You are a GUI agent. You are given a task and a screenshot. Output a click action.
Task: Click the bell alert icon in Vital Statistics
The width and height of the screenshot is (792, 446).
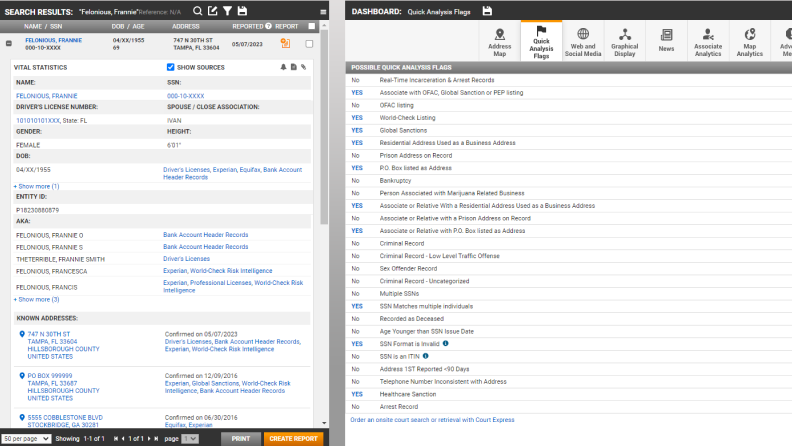282,67
